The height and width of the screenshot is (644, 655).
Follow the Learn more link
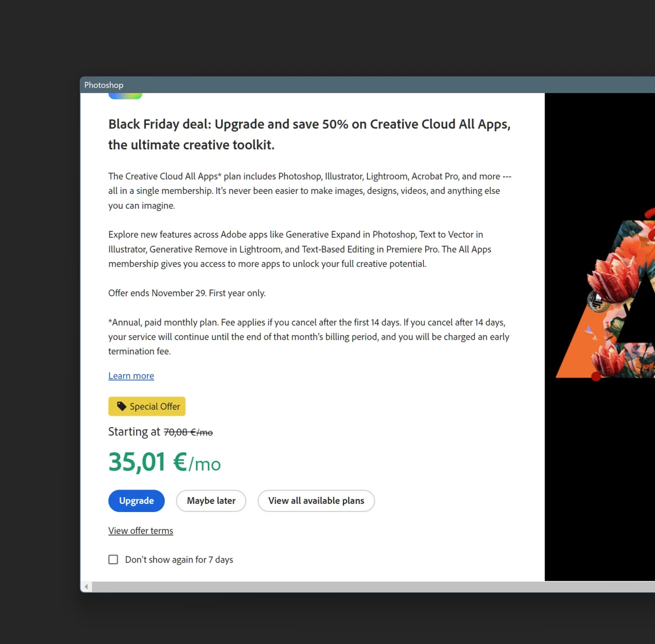click(x=131, y=376)
